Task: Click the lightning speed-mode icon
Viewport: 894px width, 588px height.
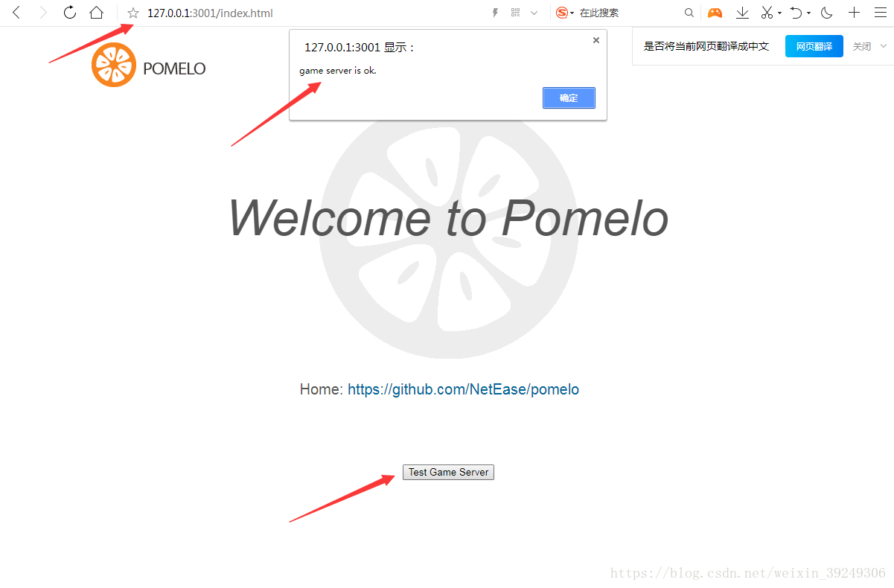Action: [495, 13]
